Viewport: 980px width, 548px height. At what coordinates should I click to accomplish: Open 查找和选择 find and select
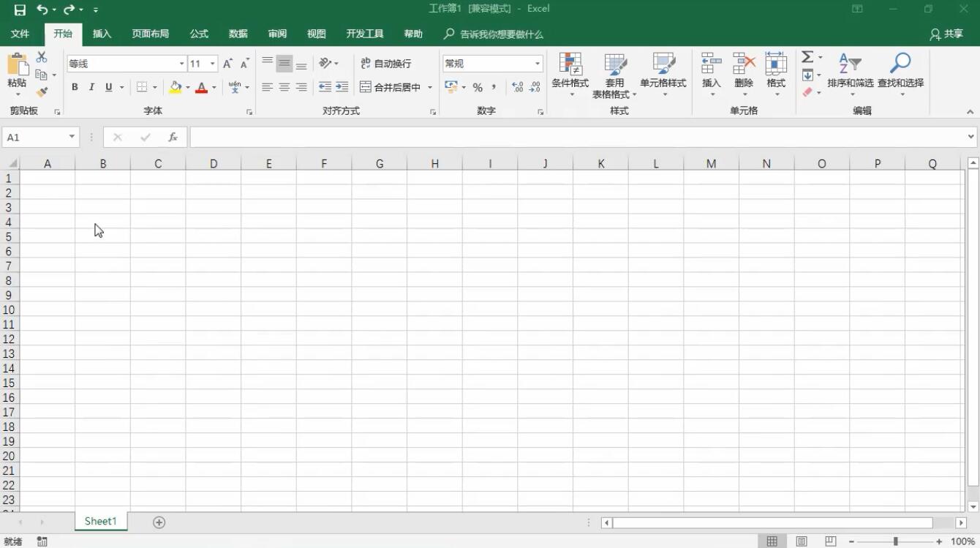(x=901, y=75)
